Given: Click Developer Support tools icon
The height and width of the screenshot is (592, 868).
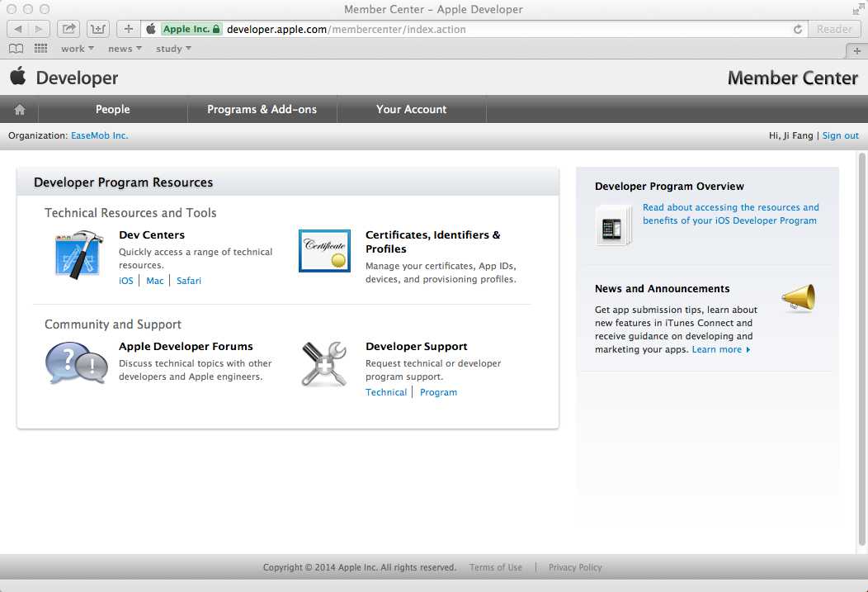Looking at the screenshot, I should [x=324, y=364].
